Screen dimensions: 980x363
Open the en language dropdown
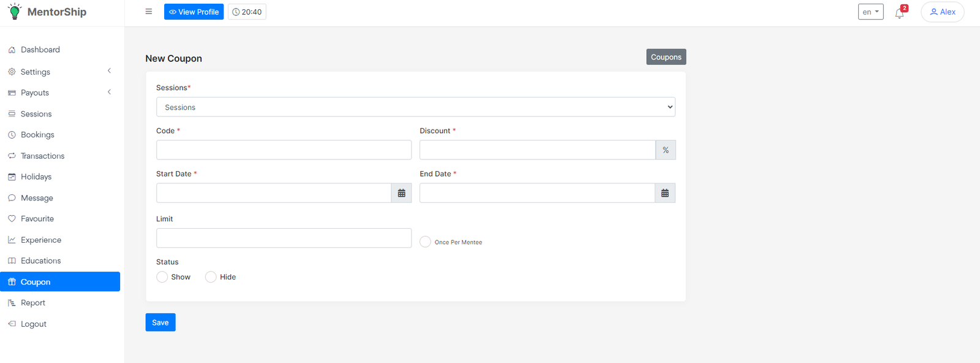[870, 12]
